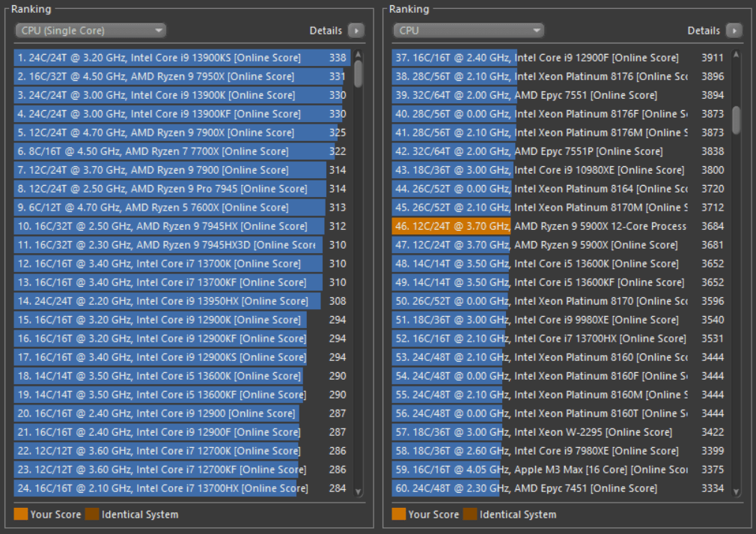Select row 52 Intel Core i7 13700HX multi core
The image size is (756, 534).
click(x=560, y=339)
